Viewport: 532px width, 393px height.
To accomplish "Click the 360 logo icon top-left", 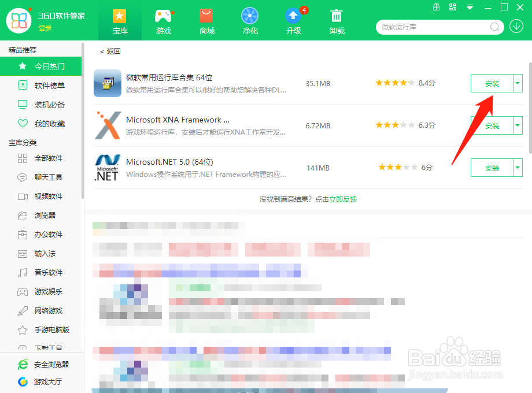I will (19, 21).
